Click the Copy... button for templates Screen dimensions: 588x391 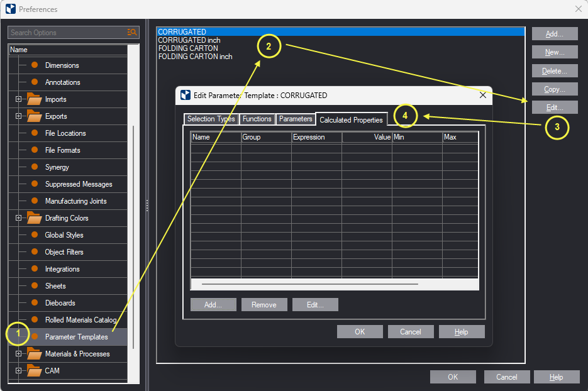click(554, 89)
